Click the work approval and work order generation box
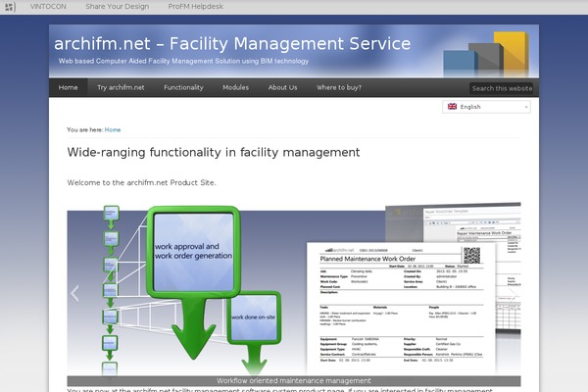This screenshot has height=392, width=588. point(193,252)
